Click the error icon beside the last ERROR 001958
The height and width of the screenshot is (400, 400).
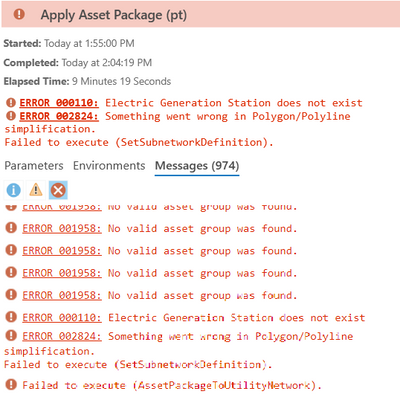point(11,295)
